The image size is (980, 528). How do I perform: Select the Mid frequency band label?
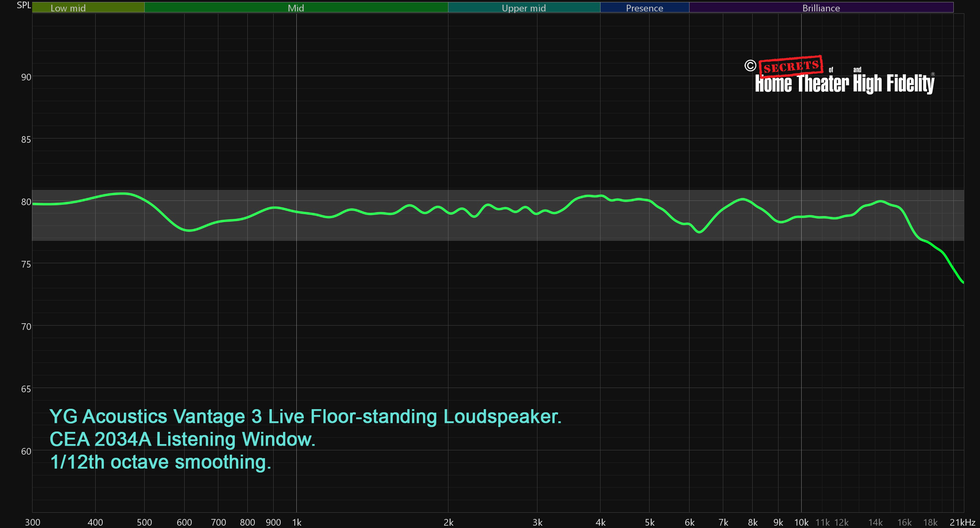pos(296,7)
